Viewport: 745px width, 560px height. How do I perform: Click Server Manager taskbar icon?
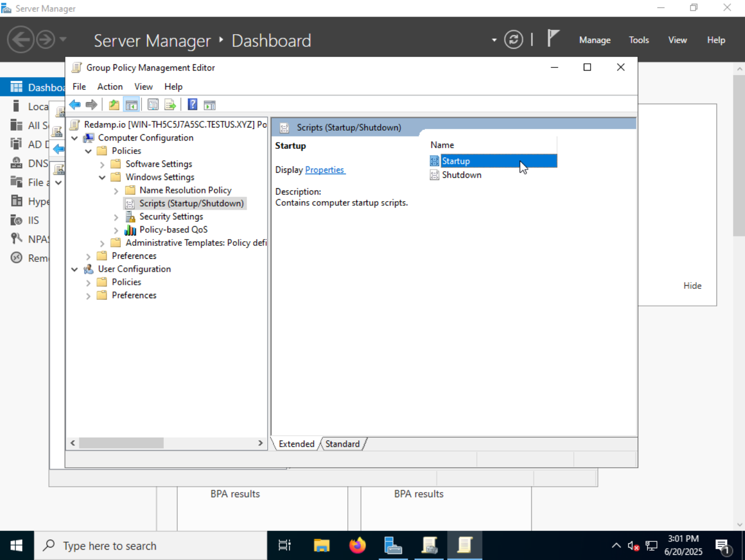pos(393,545)
